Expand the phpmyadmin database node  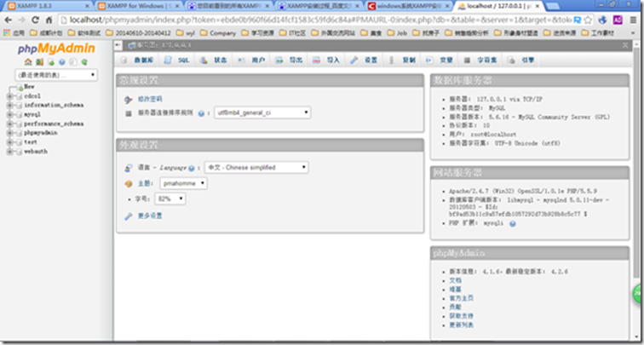pyautogui.click(x=10, y=133)
